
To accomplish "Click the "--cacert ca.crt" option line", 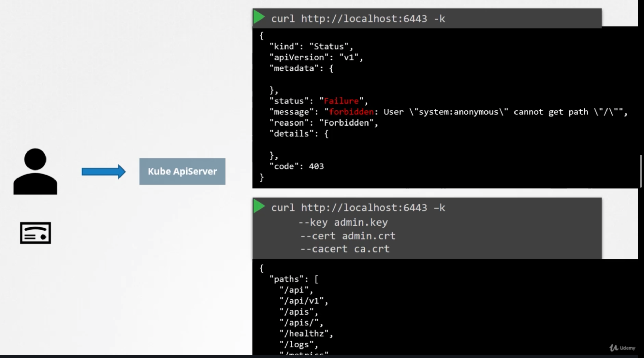I will tap(345, 249).
